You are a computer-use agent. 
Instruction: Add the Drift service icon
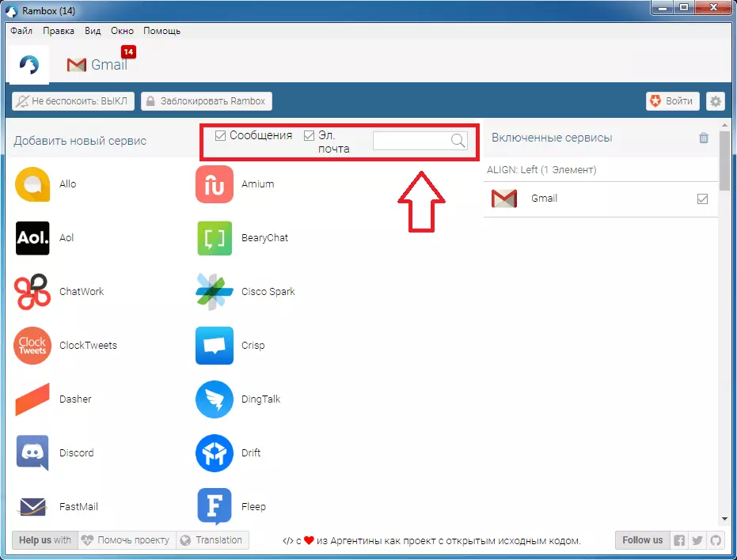click(x=215, y=453)
